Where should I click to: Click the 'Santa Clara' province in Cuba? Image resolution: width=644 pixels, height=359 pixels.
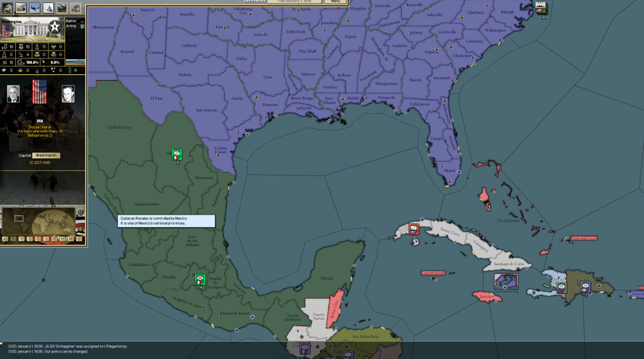point(450,232)
